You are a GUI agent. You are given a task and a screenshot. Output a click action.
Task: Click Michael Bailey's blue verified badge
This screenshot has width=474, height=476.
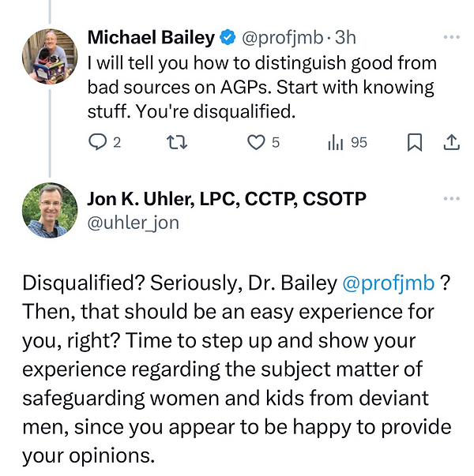click(x=228, y=37)
